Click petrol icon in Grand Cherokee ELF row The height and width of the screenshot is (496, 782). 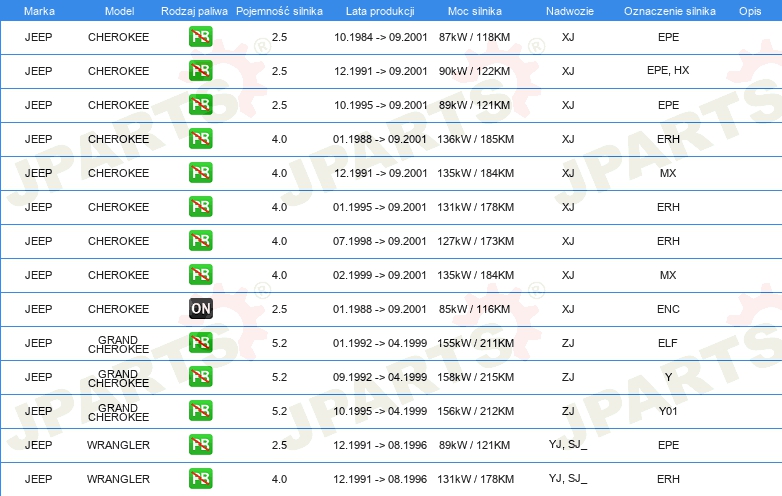pos(200,343)
